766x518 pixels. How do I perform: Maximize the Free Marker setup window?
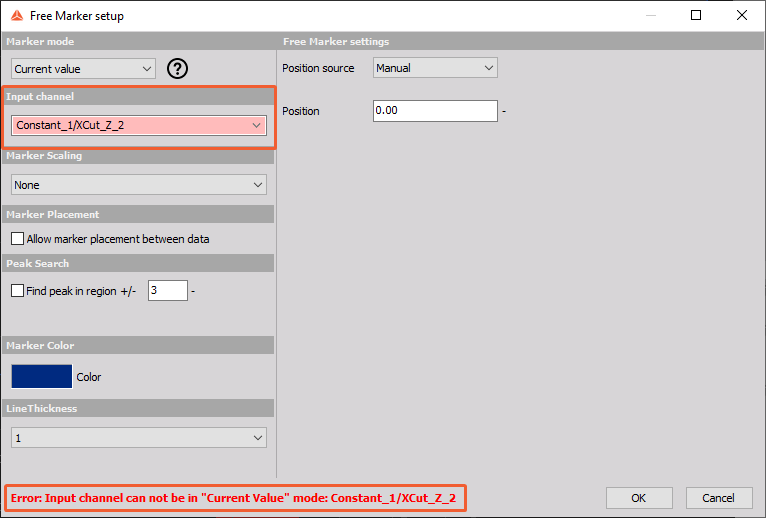(x=696, y=16)
